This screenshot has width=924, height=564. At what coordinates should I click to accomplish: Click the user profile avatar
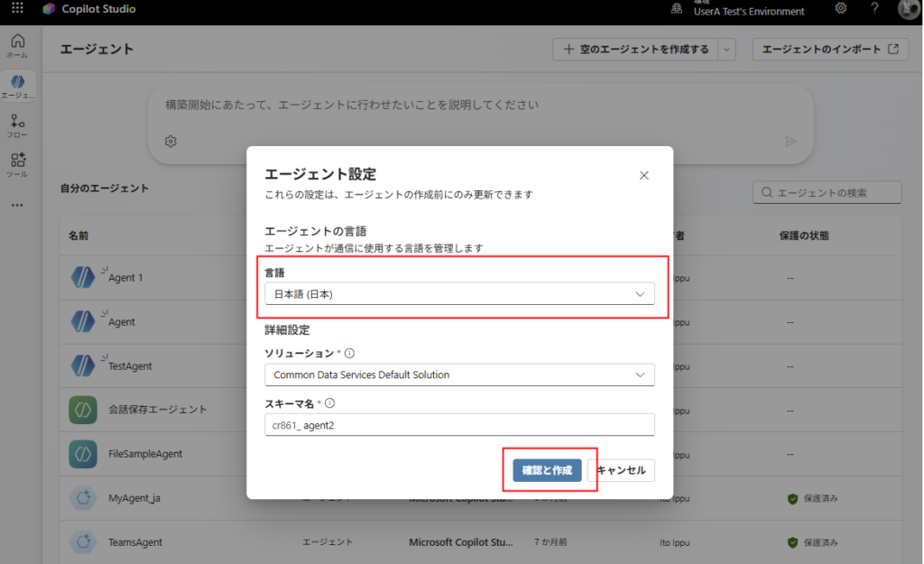tap(908, 9)
